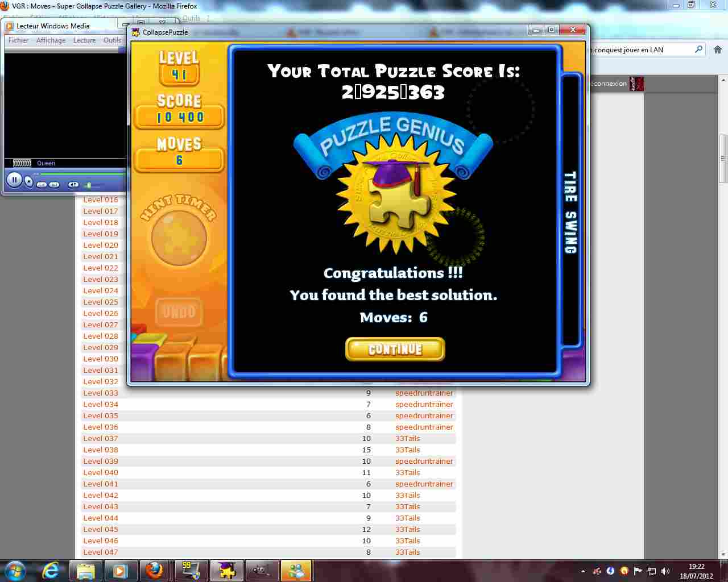Mute the Windows Media Player sound
Viewport: 728px width, 582px height.
73,185
